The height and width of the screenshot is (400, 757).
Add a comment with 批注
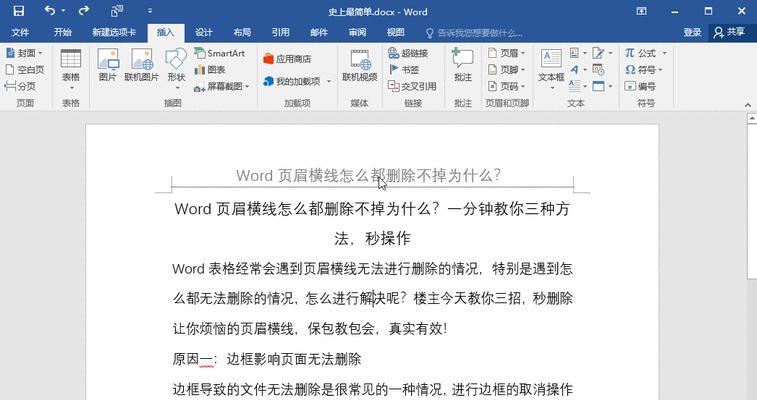coord(463,65)
